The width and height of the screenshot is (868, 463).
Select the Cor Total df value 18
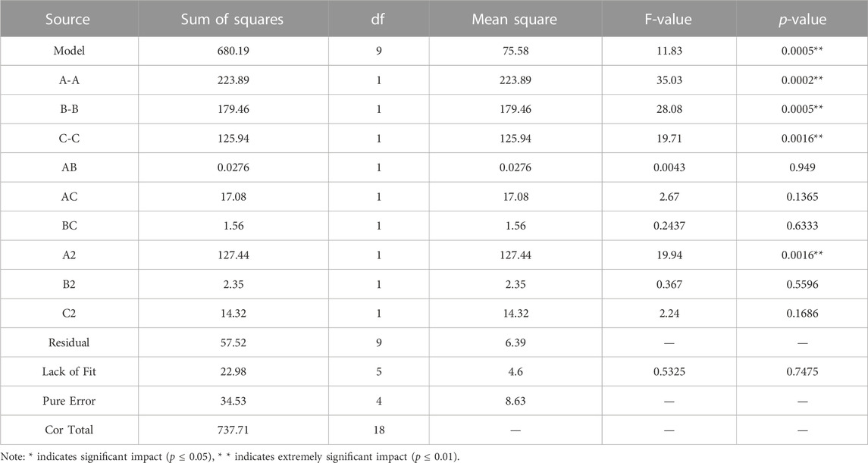point(378,430)
